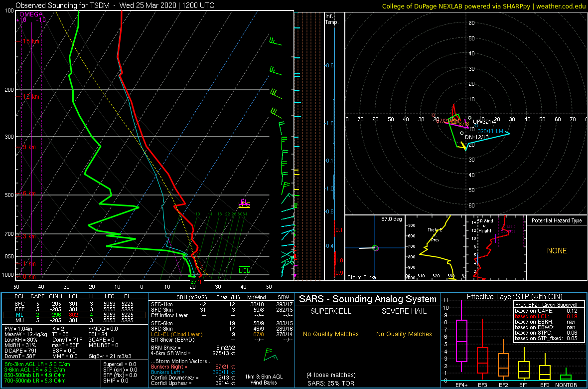Click the yellow LFC label on skew-T
The height and width of the screenshot is (389, 588).
244,204
